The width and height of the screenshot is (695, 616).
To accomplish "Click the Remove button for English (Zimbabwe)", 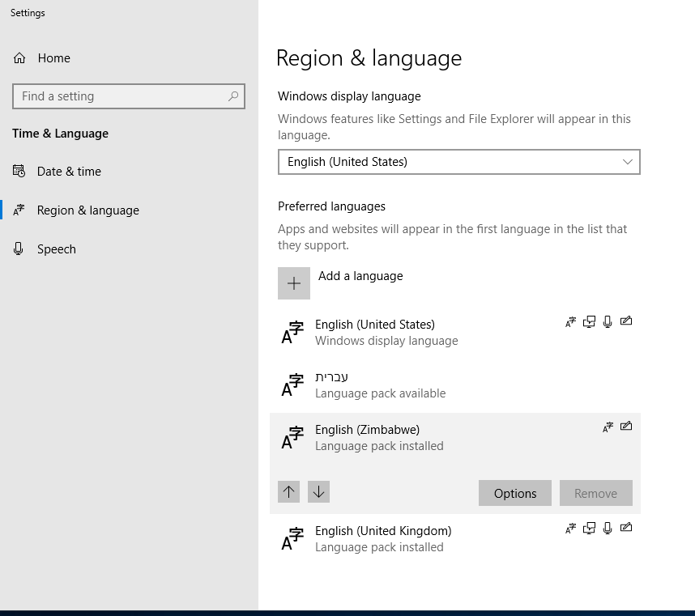I will (x=595, y=493).
